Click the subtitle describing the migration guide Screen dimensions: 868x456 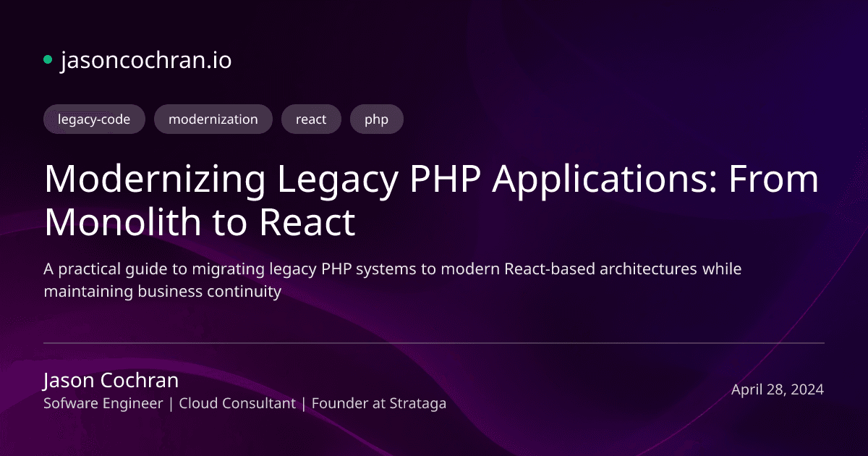coord(392,279)
